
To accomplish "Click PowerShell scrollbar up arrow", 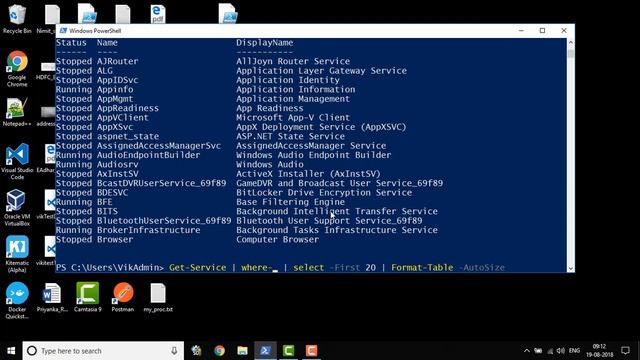I will click(571, 42).
